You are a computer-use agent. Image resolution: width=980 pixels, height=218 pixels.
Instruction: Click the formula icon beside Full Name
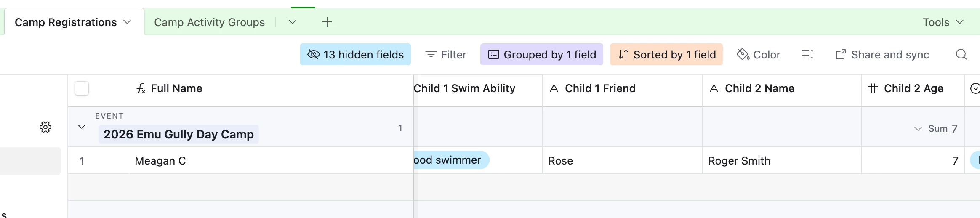pos(141,89)
